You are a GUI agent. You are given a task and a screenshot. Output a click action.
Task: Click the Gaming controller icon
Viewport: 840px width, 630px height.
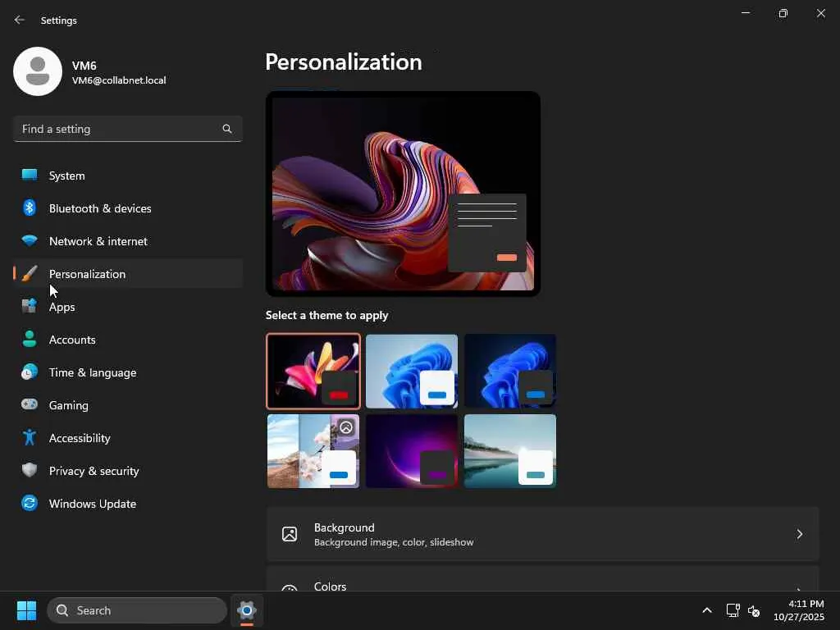pos(30,404)
